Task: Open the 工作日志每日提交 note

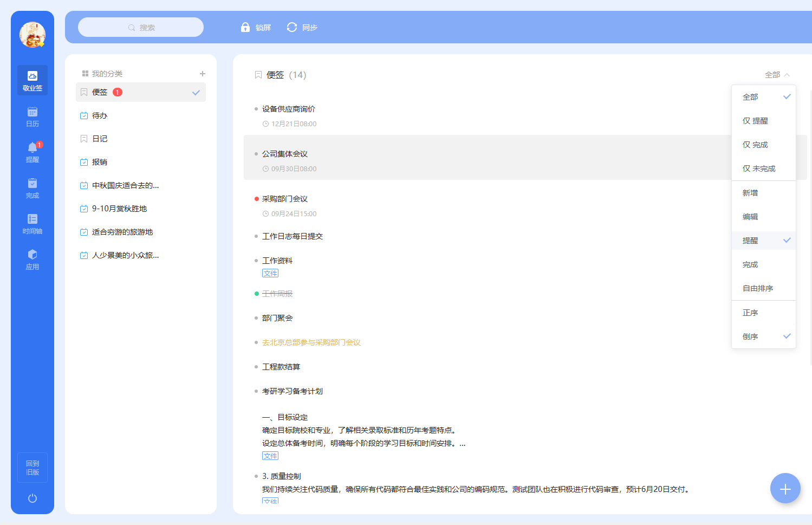Action: (x=293, y=236)
